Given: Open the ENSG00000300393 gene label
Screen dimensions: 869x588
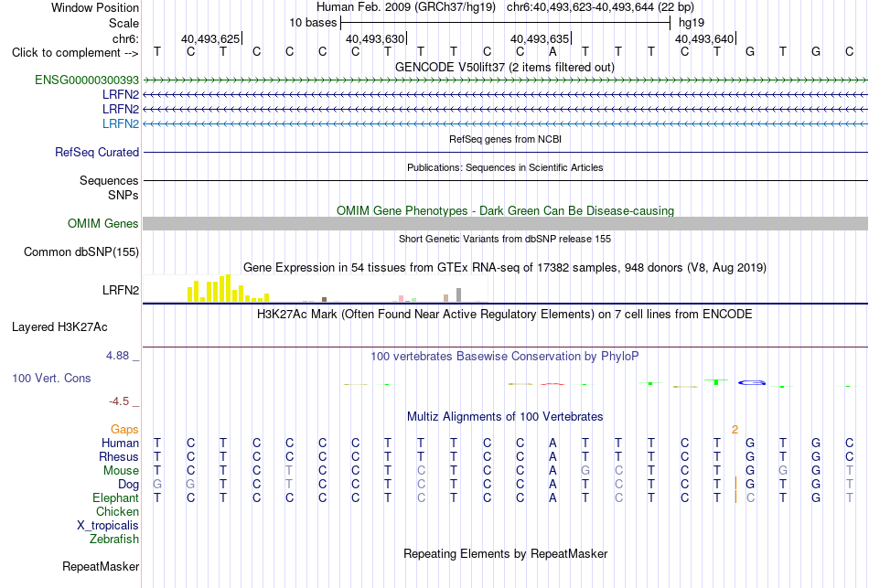Looking at the screenshot, I should click(x=87, y=80).
